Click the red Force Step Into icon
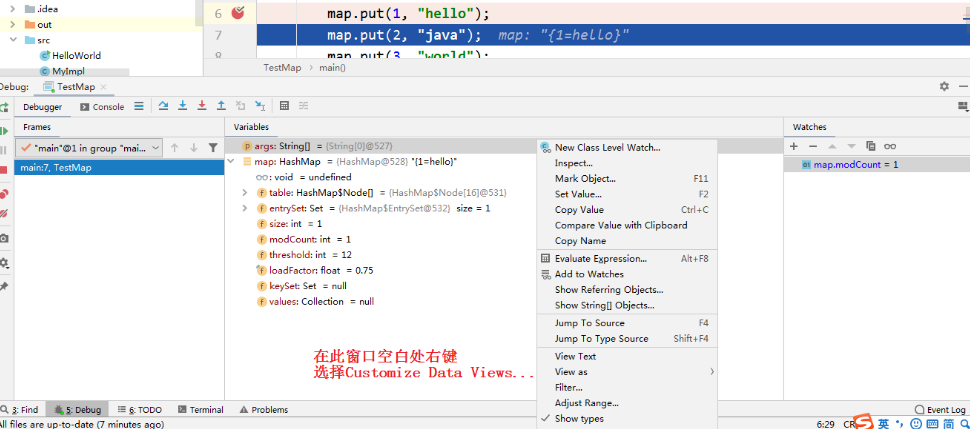 (202, 106)
